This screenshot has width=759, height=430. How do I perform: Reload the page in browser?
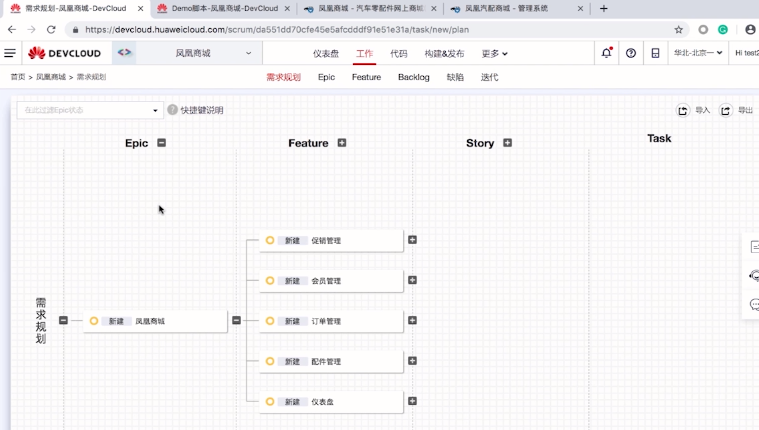(x=51, y=30)
